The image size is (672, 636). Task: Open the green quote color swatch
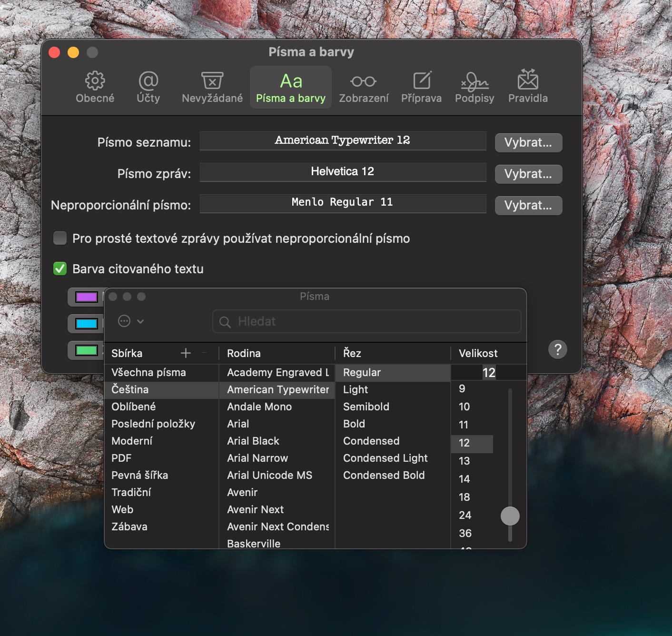pyautogui.click(x=87, y=350)
